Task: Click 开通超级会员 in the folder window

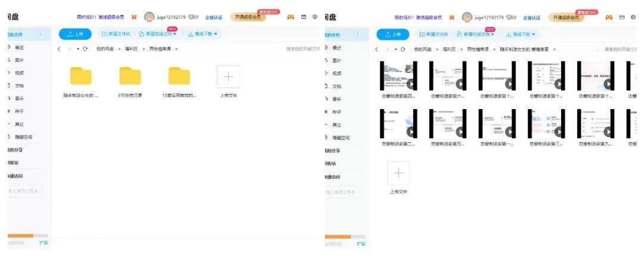Action: pos(248,17)
